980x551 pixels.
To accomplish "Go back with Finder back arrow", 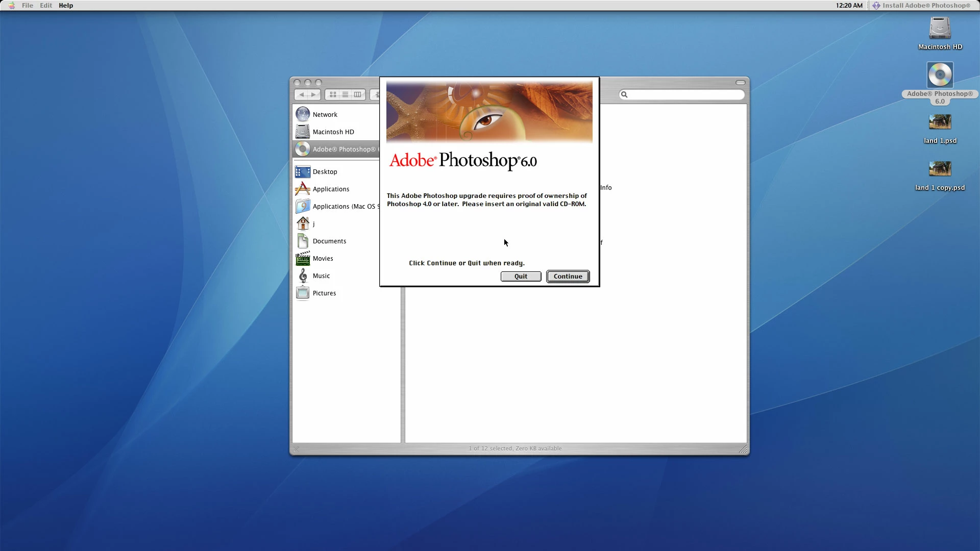I will coord(301,95).
